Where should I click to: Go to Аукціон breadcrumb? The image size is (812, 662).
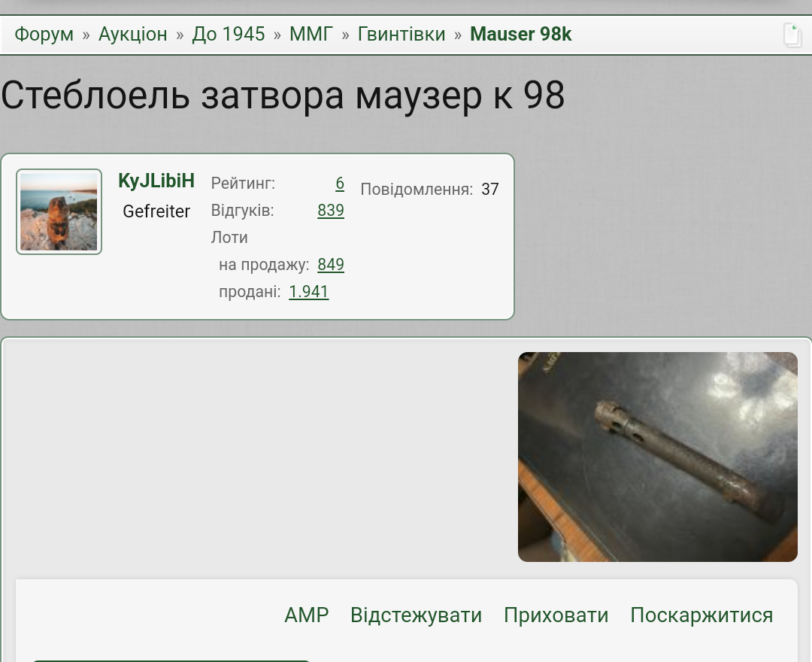[132, 34]
